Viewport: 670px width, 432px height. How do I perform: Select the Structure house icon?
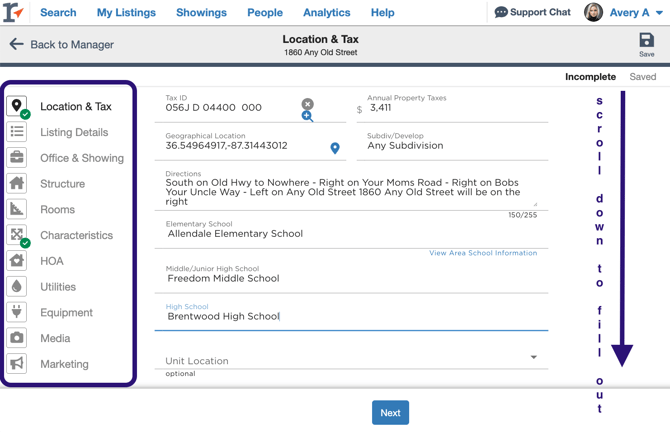pos(17,184)
